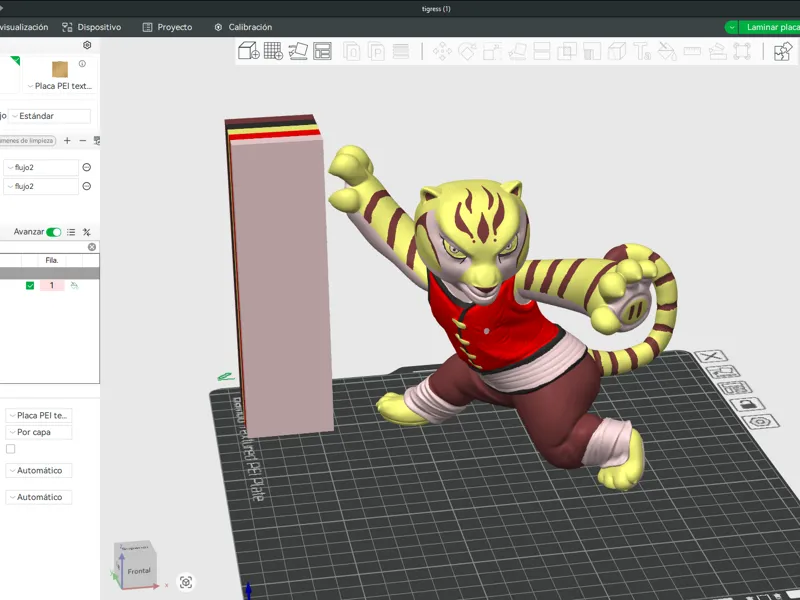The height and width of the screenshot is (600, 800).
Task: Open printer settings gear icon in sidebar
Action: click(x=87, y=45)
